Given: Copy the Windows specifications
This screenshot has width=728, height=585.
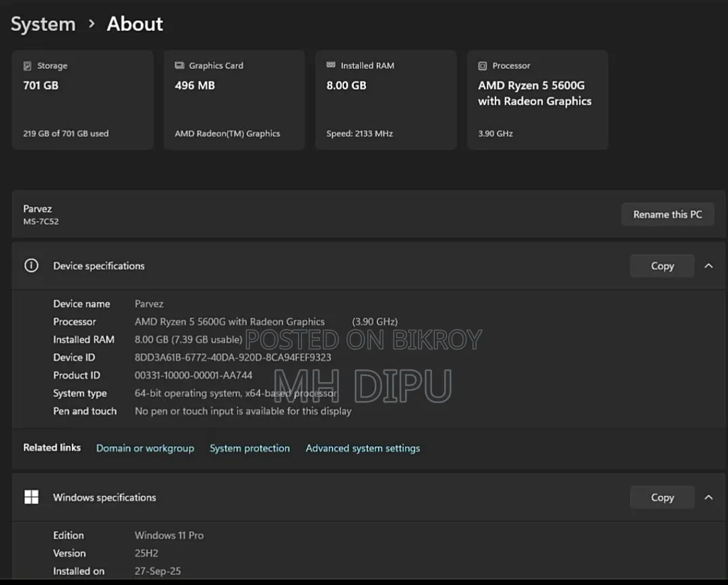Looking at the screenshot, I should 662,497.
